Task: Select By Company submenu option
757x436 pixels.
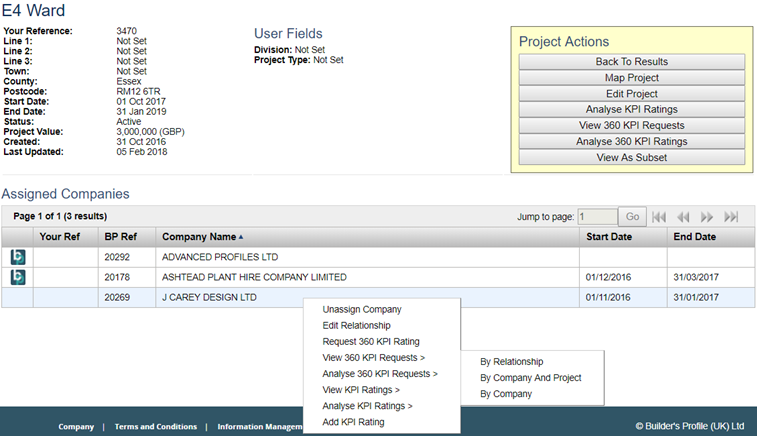Action: [x=506, y=394]
